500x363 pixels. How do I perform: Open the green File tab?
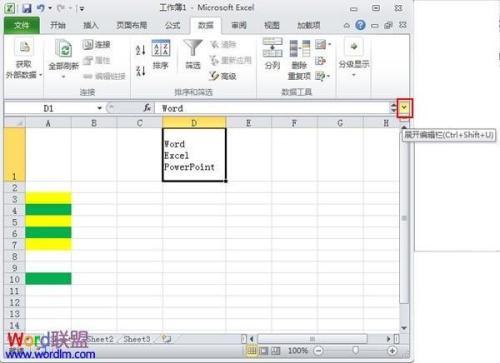tap(22, 25)
